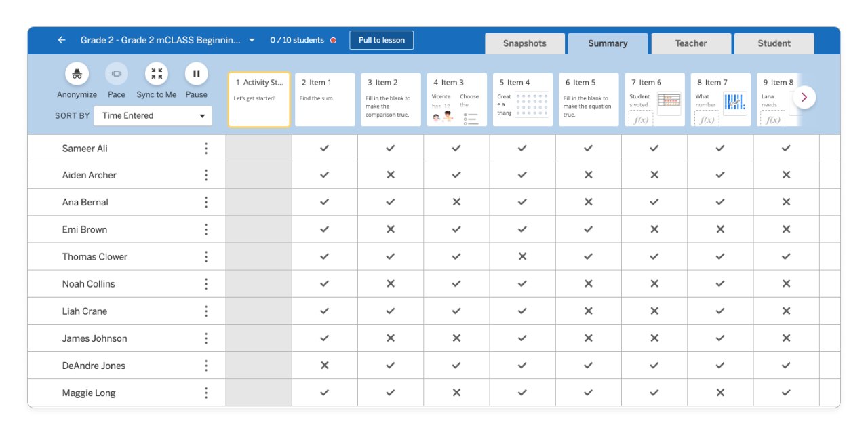This screenshot has height=434, width=868.
Task: Select the Item 4 triangle thumbnail
Action: 522,100
